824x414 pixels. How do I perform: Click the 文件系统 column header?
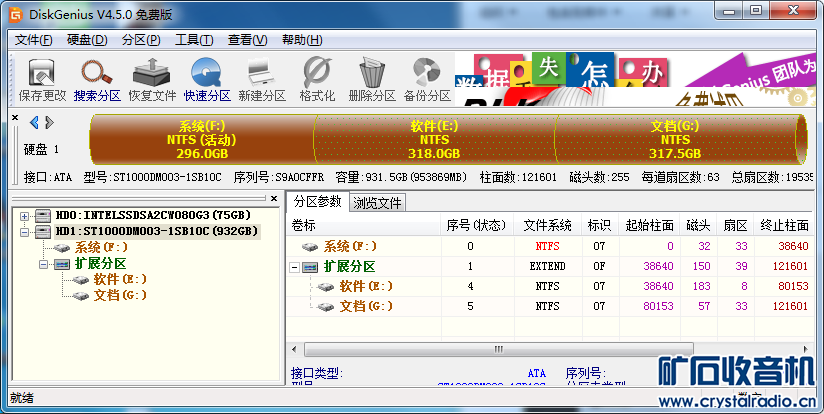(x=548, y=225)
